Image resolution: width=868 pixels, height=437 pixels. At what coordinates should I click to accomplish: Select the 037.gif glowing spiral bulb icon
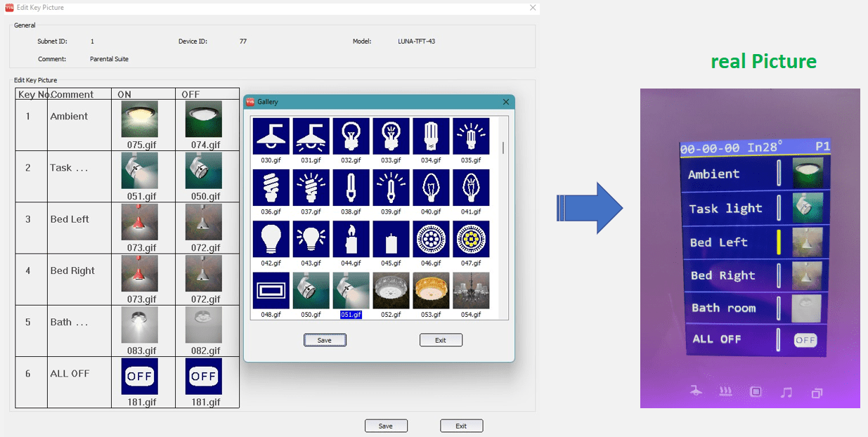311,187
